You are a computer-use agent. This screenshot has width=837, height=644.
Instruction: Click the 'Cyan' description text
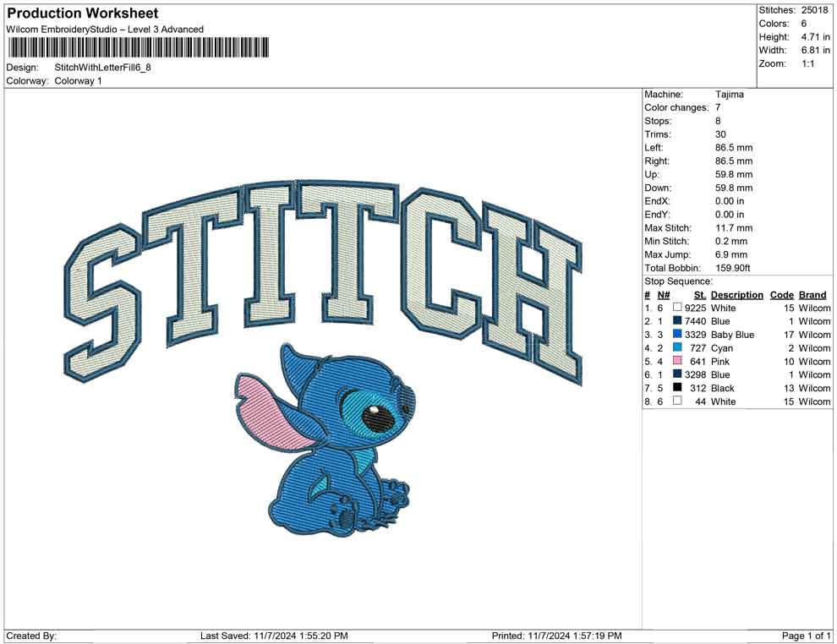722,348
